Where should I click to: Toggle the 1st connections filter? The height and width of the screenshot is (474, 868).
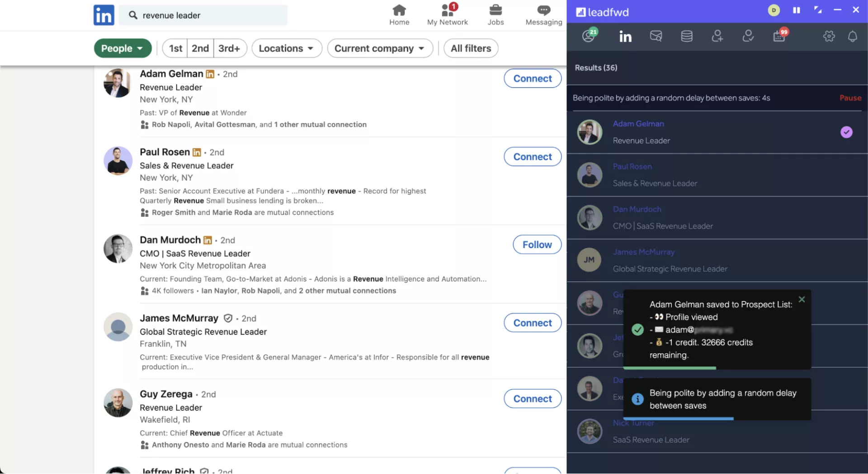click(x=175, y=48)
